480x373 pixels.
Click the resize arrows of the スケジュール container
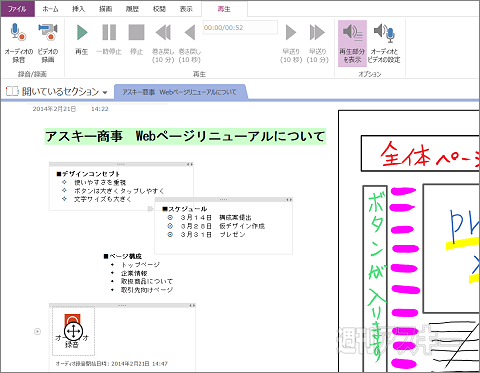(x=289, y=200)
